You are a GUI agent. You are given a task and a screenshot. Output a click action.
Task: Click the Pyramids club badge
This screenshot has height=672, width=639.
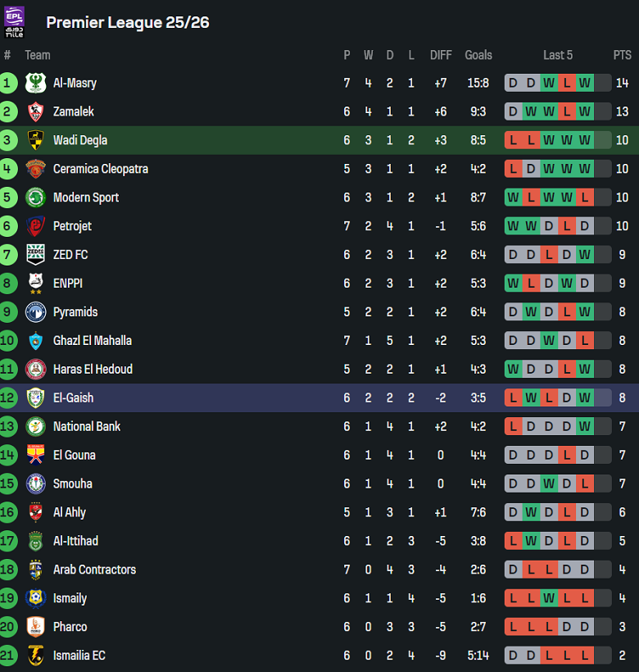tap(35, 312)
